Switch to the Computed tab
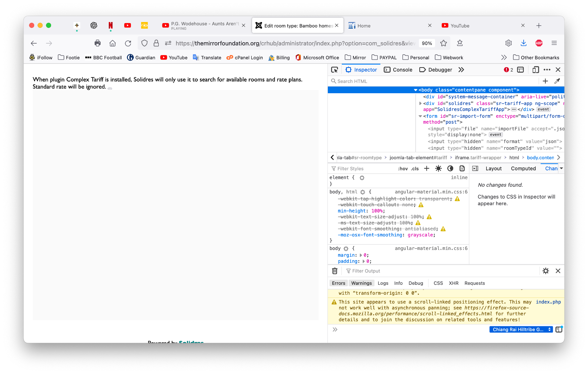The image size is (588, 374). click(523, 168)
